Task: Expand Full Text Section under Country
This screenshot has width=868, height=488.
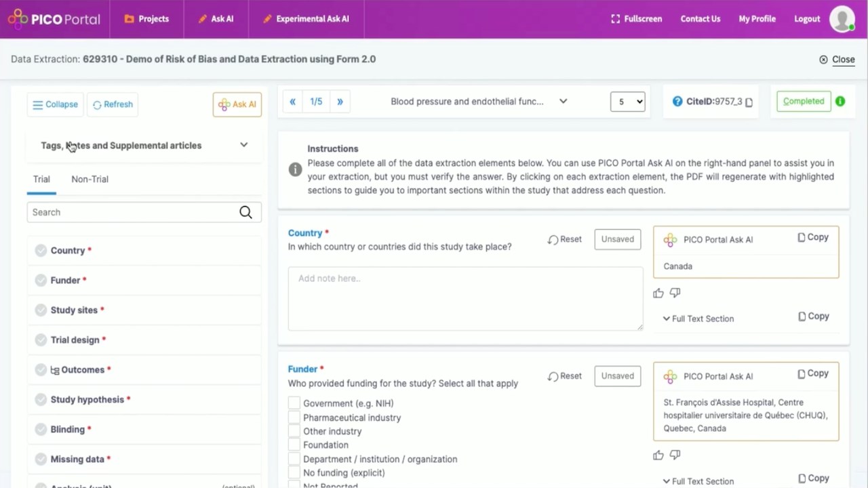Action: coord(698,319)
